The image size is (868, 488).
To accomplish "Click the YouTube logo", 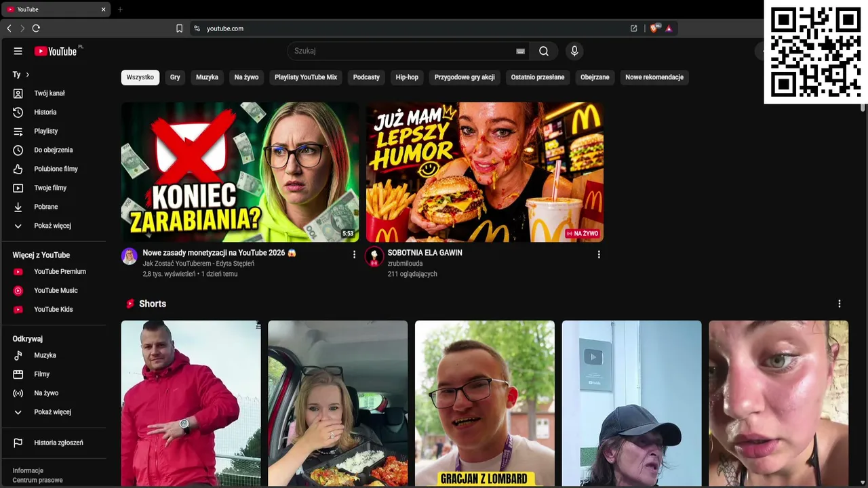I will pos(56,51).
